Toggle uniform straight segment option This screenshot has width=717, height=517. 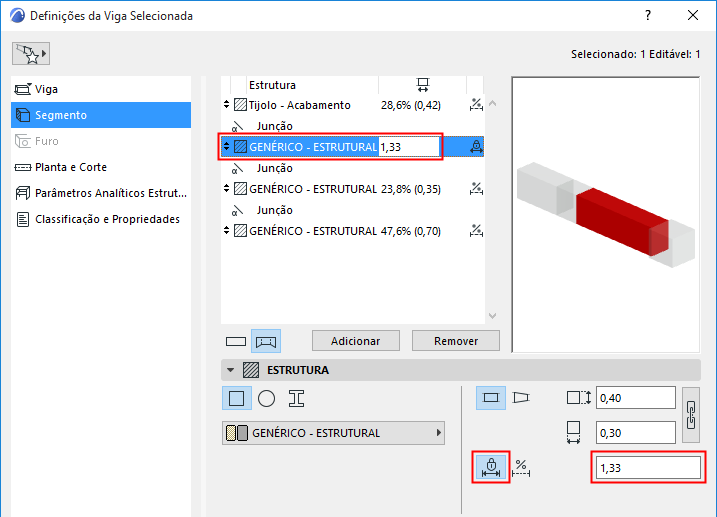click(x=491, y=398)
